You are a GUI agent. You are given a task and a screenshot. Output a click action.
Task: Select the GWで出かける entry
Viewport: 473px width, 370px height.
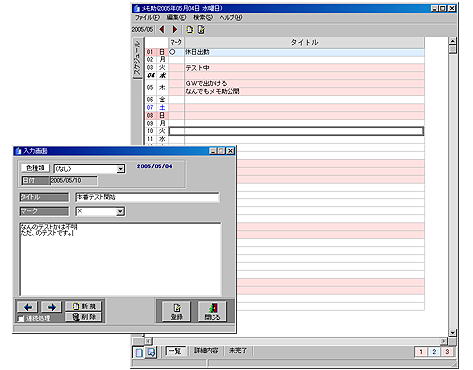[x=206, y=83]
